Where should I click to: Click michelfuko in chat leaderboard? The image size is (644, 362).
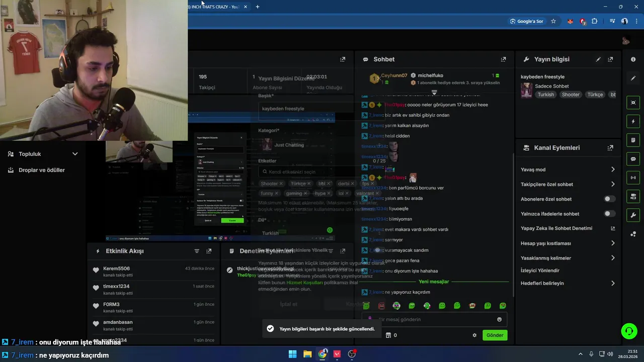point(430,75)
